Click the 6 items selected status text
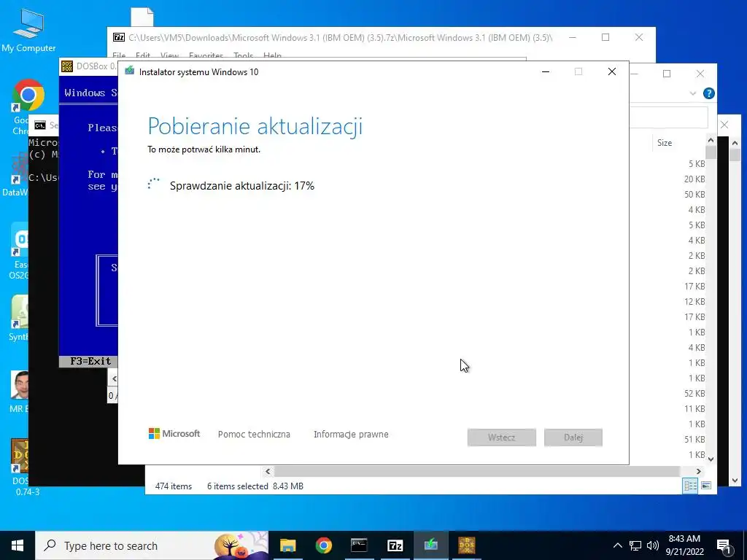The height and width of the screenshot is (560, 747). 237,486
